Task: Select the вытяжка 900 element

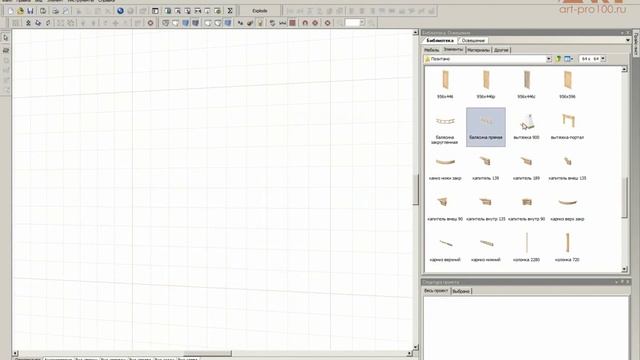Action: [x=527, y=127]
